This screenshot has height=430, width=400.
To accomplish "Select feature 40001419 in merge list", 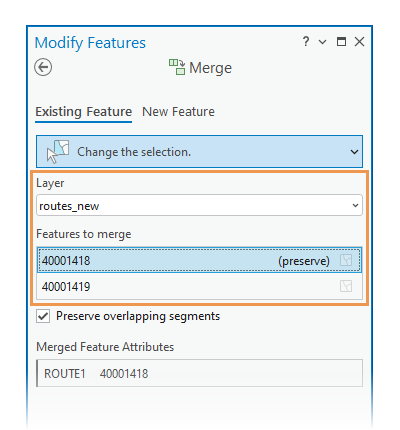I will click(199, 286).
